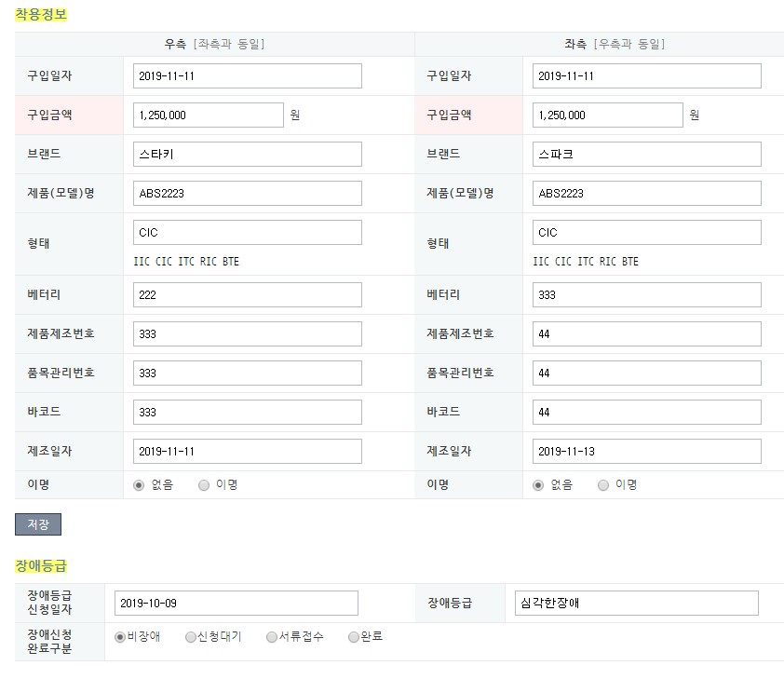Edit the 우측 브랜드 field containing 스타키
784x679 pixels.
point(247,155)
